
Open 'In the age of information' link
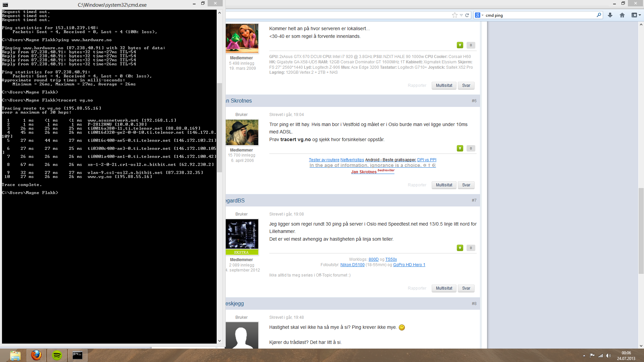(372, 165)
